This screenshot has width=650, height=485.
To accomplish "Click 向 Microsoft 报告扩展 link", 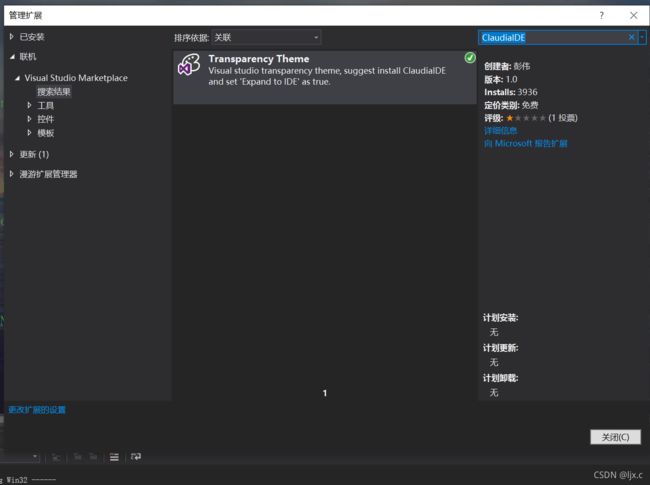I will click(x=525, y=144).
